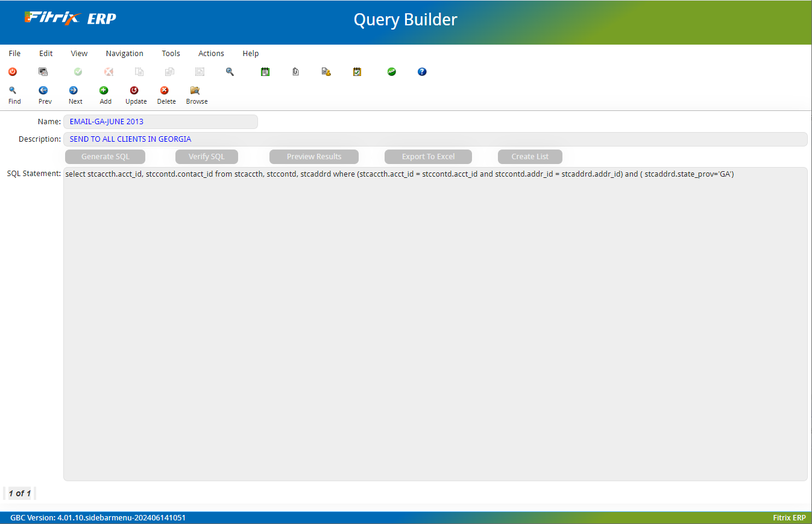Click the Print icon in the toolbar
The height and width of the screenshot is (524, 812).
(x=43, y=72)
